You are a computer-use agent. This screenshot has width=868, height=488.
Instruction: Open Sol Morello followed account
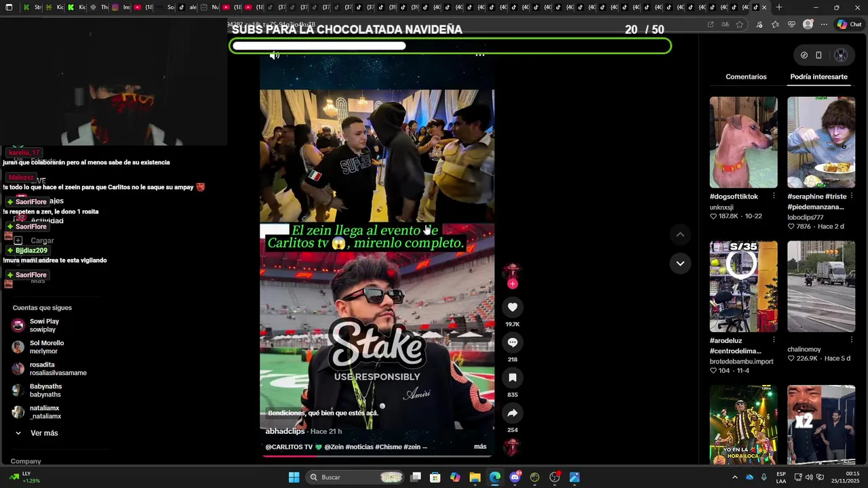(x=39, y=347)
